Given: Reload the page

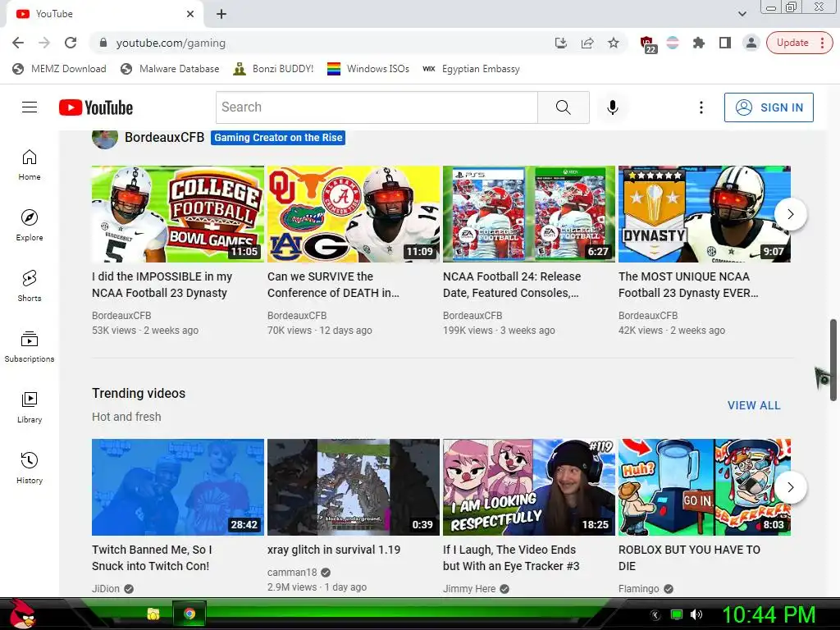Looking at the screenshot, I should [x=71, y=43].
